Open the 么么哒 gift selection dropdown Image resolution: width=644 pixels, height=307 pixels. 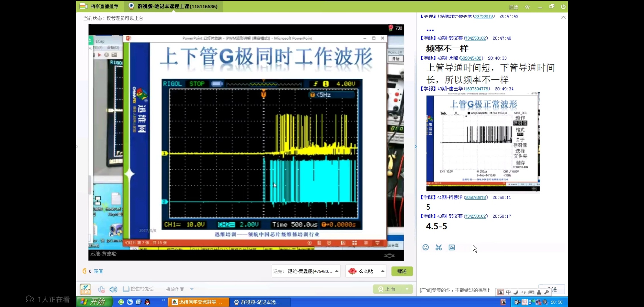coord(383,271)
